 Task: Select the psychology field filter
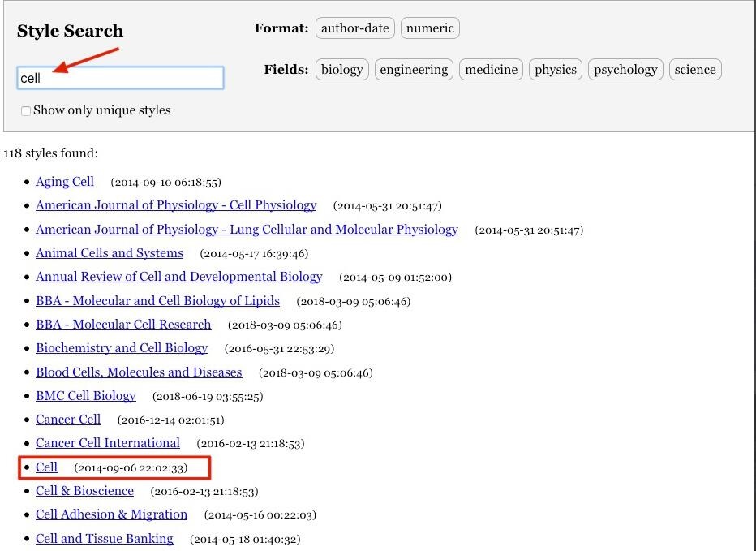(x=625, y=70)
